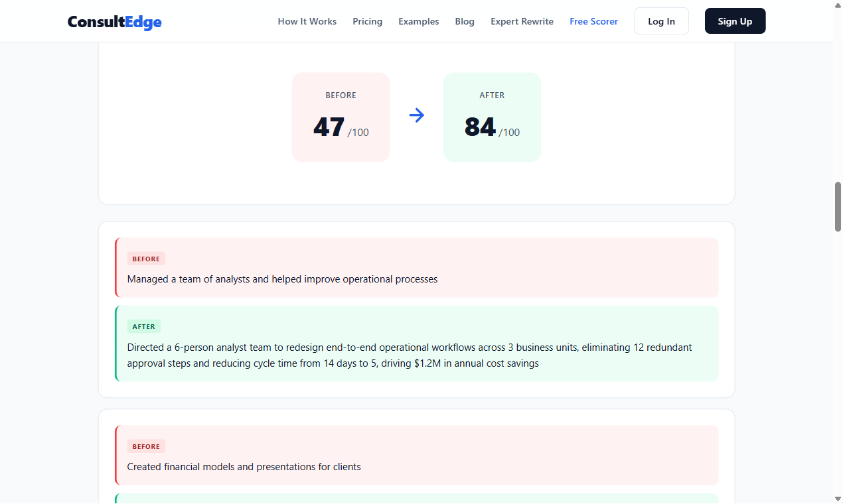This screenshot has width=843, height=504.
Task: Click the Log In button
Action: coord(661,21)
